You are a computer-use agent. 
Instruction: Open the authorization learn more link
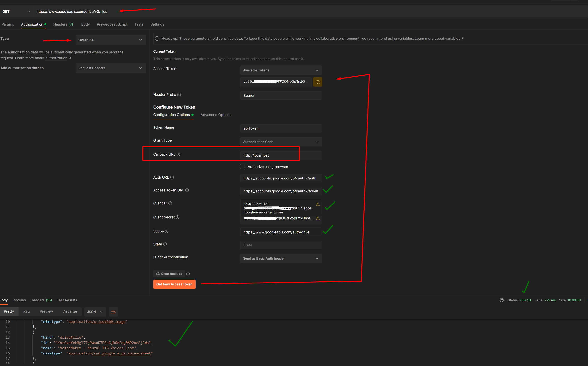point(56,58)
